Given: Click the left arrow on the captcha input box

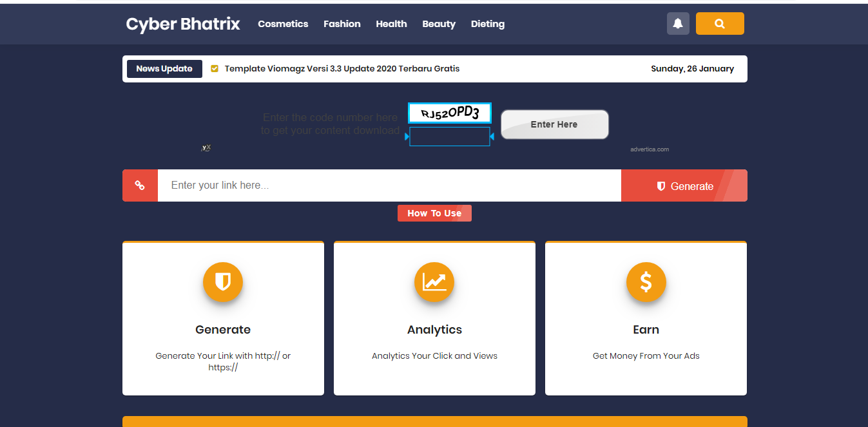Looking at the screenshot, I should (x=408, y=137).
